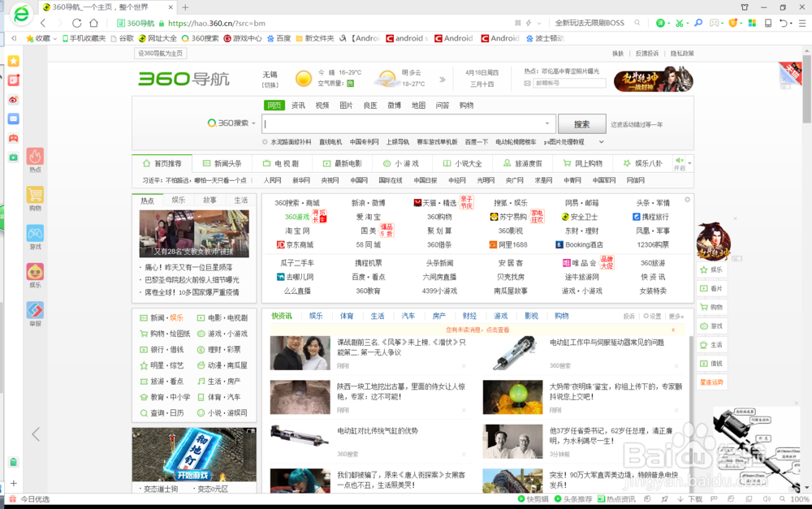Viewport: 812px width, 509px height.
Task: Switch to the 新闻头条 navigation tab
Action: coord(222,164)
